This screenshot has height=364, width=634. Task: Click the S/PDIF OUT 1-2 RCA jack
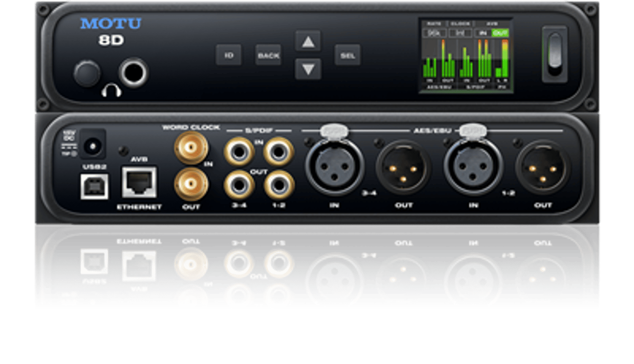[x=279, y=185]
